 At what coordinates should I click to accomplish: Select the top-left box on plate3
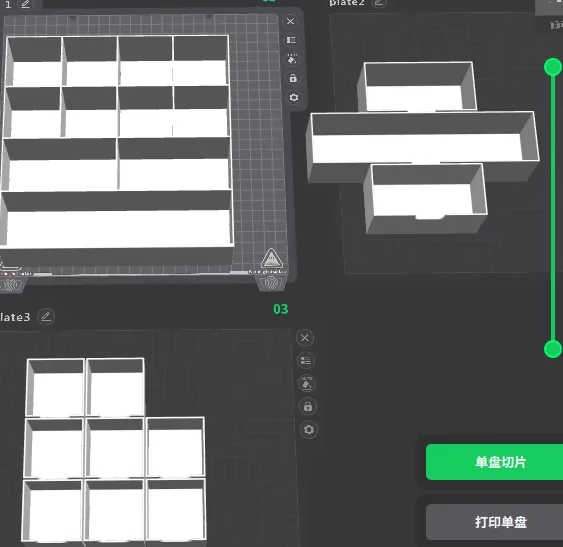click(55, 387)
